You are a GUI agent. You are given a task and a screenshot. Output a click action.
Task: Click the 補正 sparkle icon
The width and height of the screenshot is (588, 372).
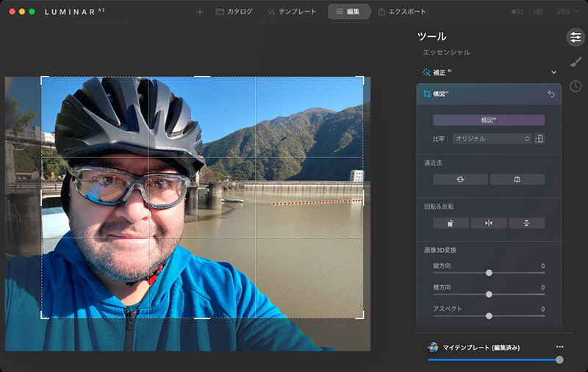point(426,72)
